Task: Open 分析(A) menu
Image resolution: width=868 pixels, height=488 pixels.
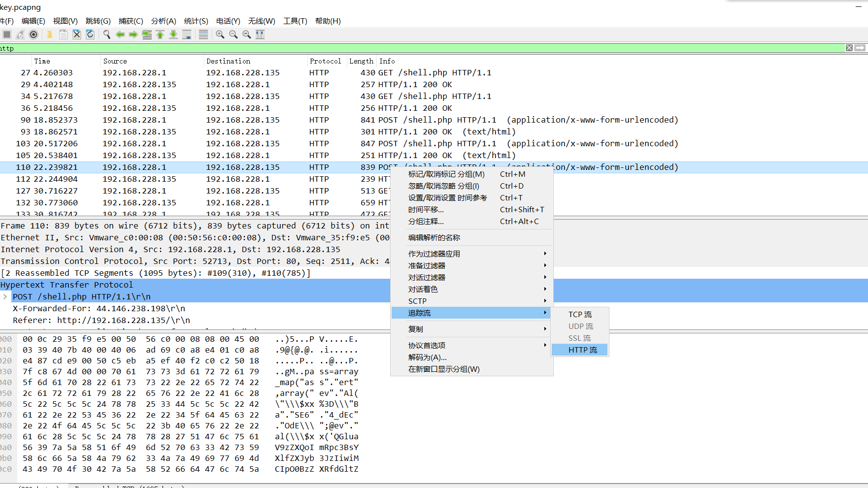Action: tap(164, 21)
